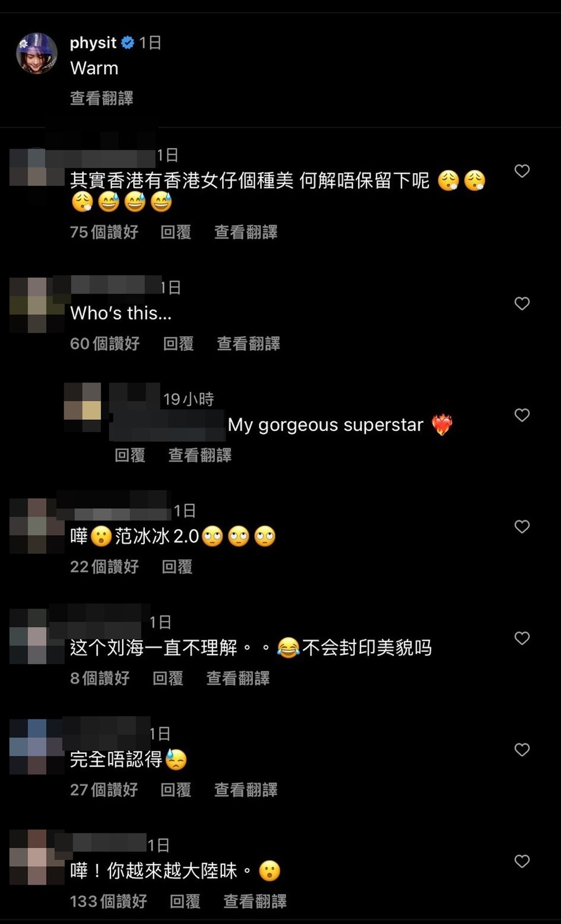Viewport: 561px width, 924px height.
Task: Like the "My gorgeous superstar" reply
Action: pyautogui.click(x=522, y=415)
